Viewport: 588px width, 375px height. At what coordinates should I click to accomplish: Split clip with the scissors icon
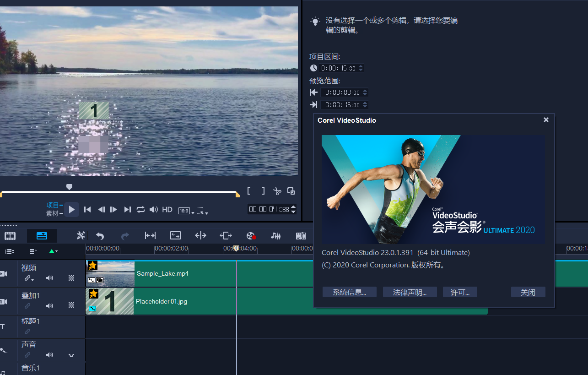277,191
